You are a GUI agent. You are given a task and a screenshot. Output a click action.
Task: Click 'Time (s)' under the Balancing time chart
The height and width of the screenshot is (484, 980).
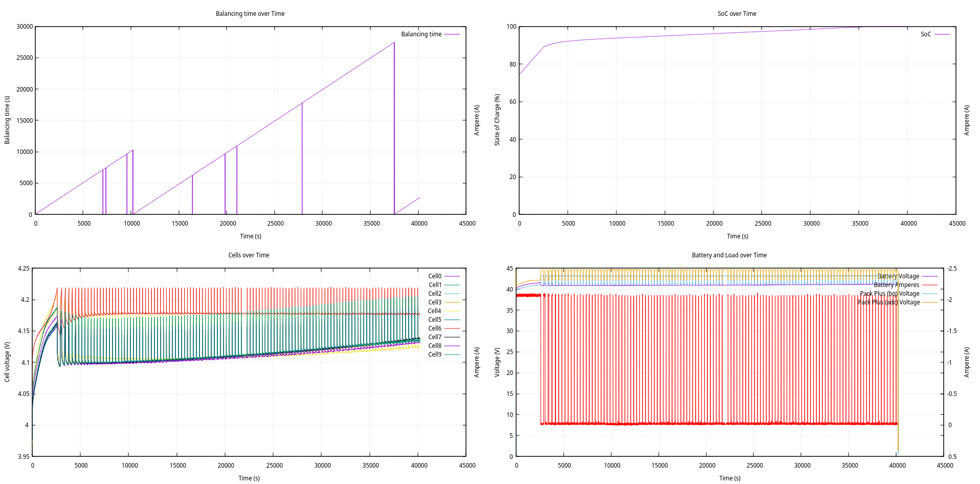click(251, 236)
